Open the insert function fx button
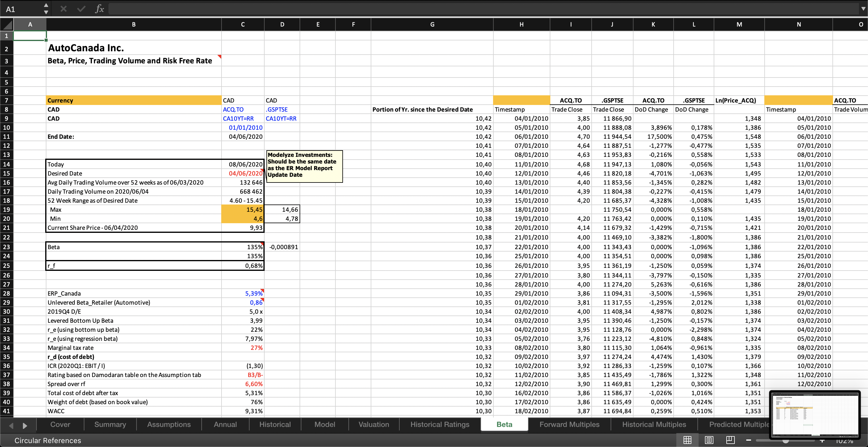Screen dimensions: 868x447 [99, 9]
